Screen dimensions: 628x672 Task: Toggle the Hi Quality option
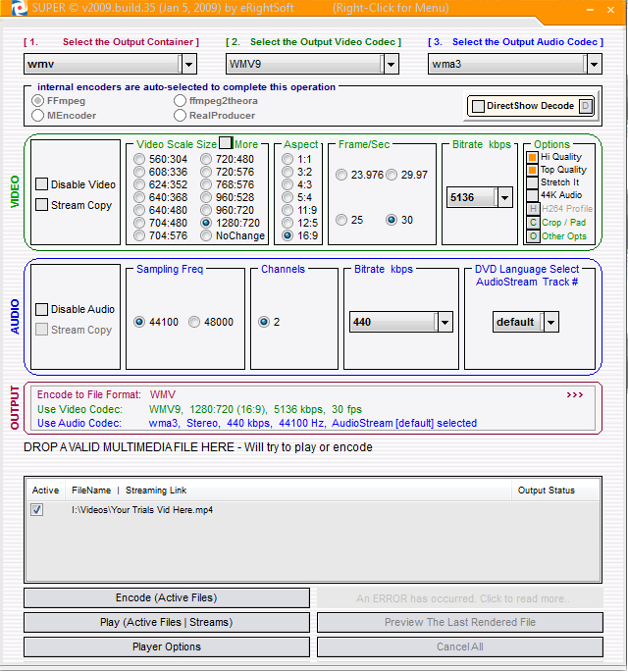coord(532,157)
